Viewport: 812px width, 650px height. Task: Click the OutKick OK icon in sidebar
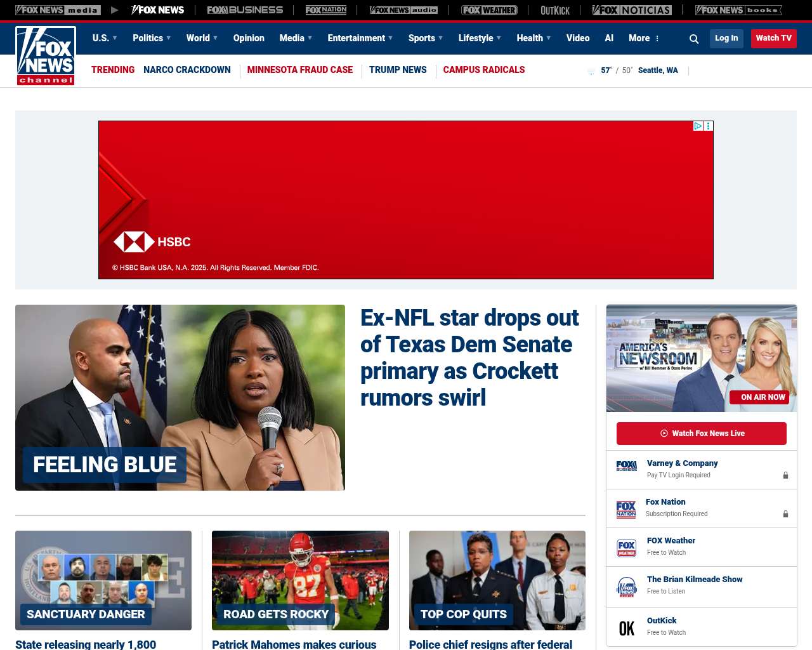pyautogui.click(x=627, y=628)
